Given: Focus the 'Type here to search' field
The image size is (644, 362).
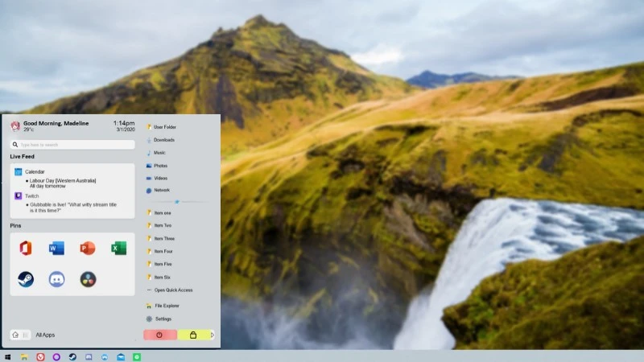Looking at the screenshot, I should 72,145.
